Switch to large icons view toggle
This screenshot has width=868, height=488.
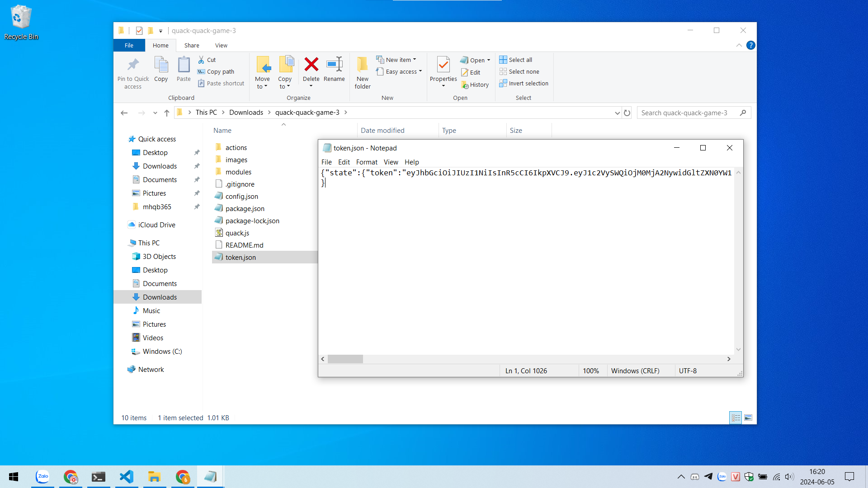tap(748, 418)
